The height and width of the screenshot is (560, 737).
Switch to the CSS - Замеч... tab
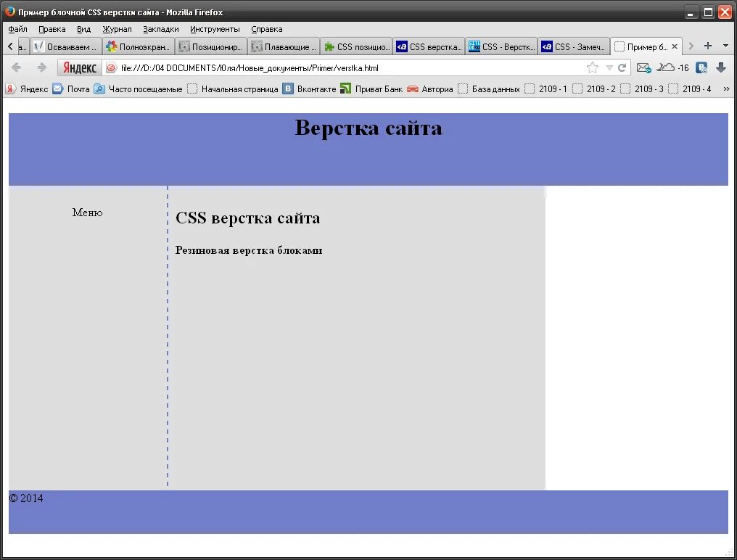point(574,46)
